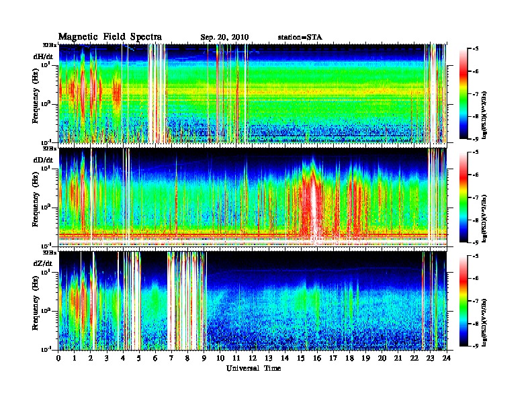Click the hour 18 tick label
Viewport: 532px width, 411px height.
tap(349, 358)
